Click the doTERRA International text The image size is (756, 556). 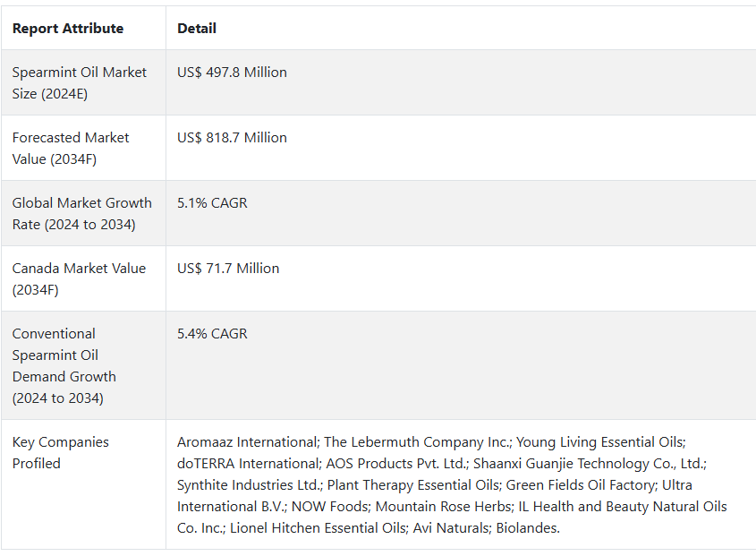tap(249, 464)
